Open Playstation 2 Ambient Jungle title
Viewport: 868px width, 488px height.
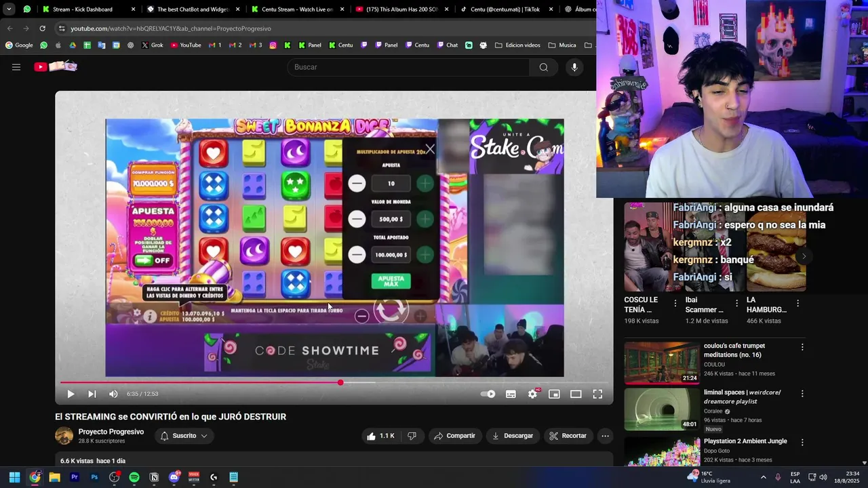coord(745,441)
